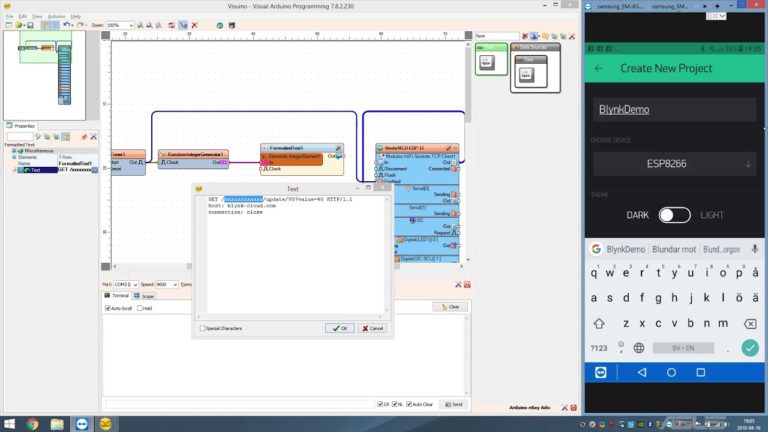Click OK in the Text dialog
This screenshot has height=432, width=768.
pyautogui.click(x=340, y=328)
